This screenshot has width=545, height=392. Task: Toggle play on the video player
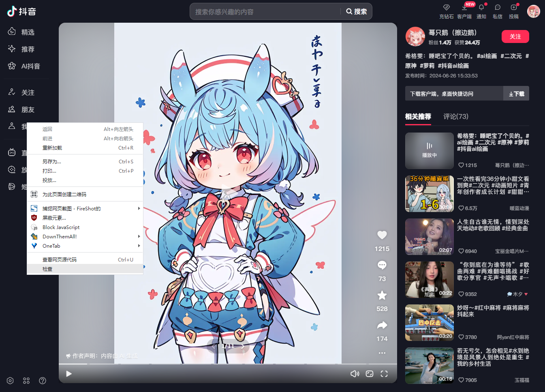pyautogui.click(x=69, y=374)
